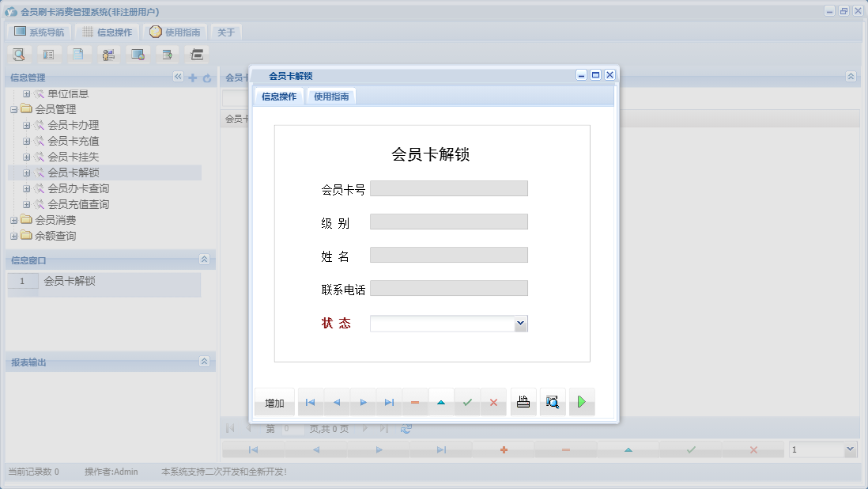Screen dimensions: 868x489
Task: Open the 状态 status dropdown in the dialog
Action: 520,323
